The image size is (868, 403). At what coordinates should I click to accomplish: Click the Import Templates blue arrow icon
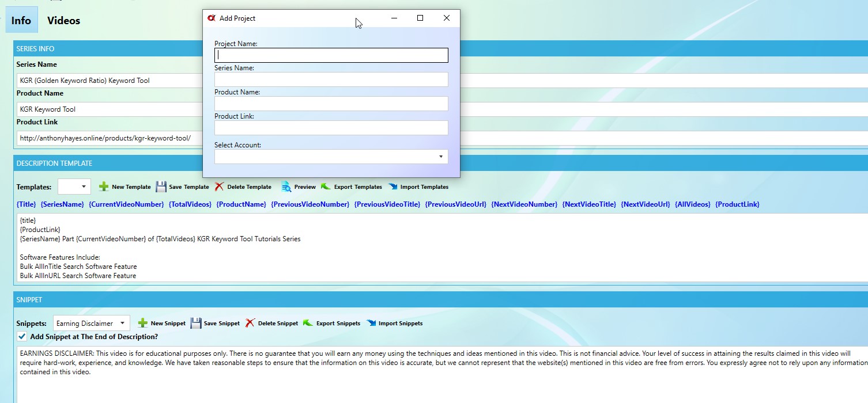tap(393, 187)
